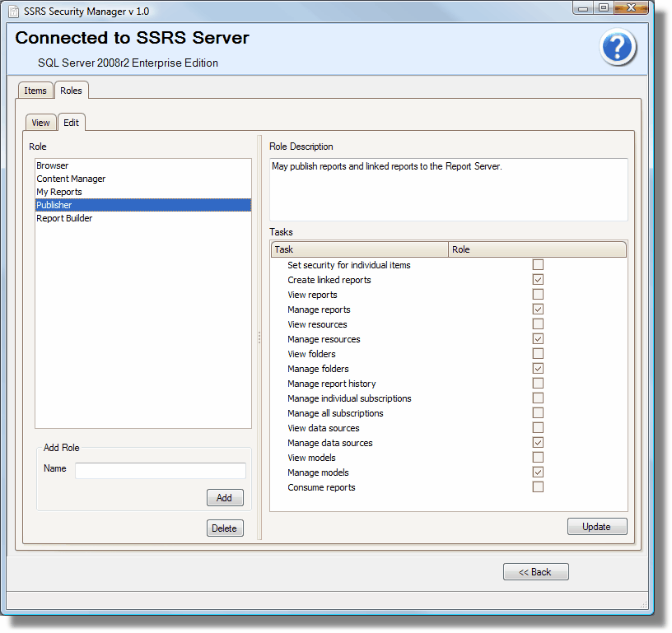Toggle the Manage resources checkbox
This screenshot has height=633, width=672.
coord(538,339)
